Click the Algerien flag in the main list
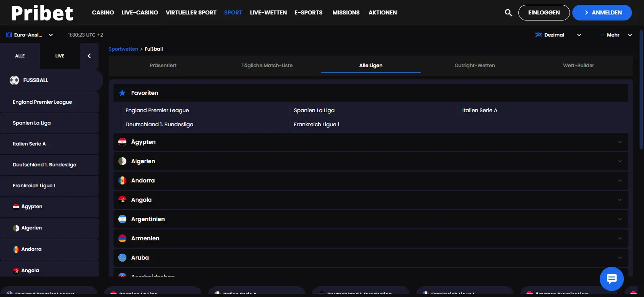Viewport: 644px width, 297px height. [x=122, y=161]
